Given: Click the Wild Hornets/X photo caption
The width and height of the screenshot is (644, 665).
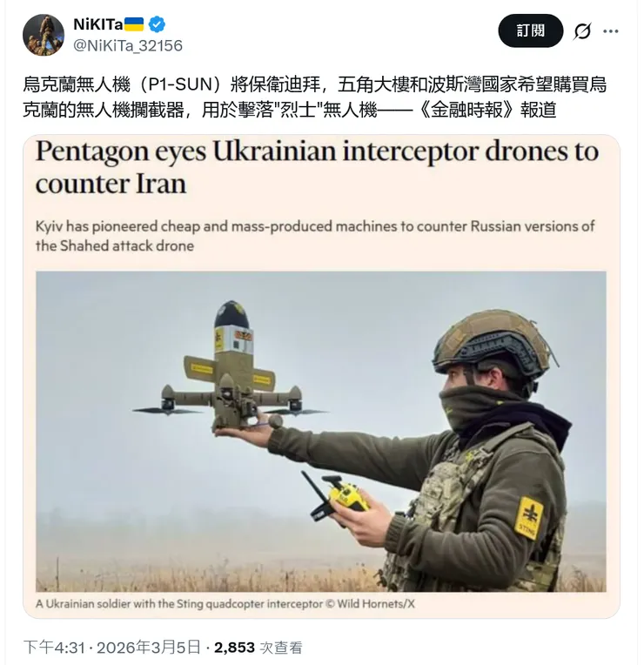Looking at the screenshot, I should tap(225, 604).
